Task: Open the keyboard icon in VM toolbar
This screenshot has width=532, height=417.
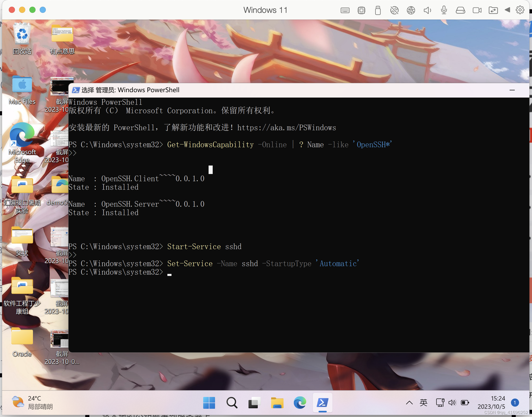Action: 345,10
